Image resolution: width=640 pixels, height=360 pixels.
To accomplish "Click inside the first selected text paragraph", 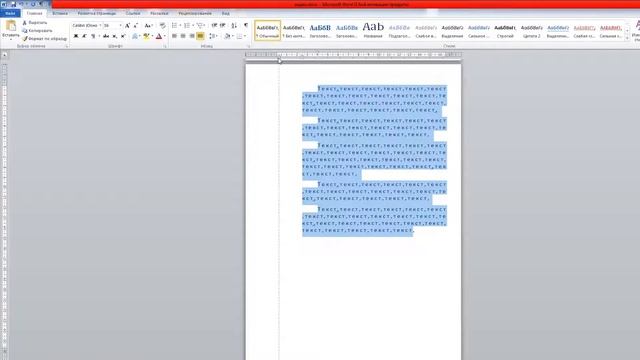I will 374,99.
